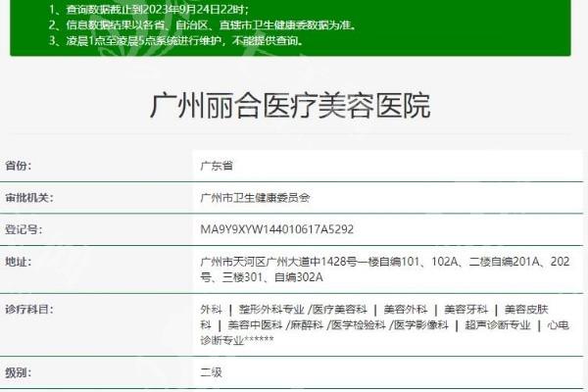
Task: Select the 整形外科专业 entry
Action: 271,310
